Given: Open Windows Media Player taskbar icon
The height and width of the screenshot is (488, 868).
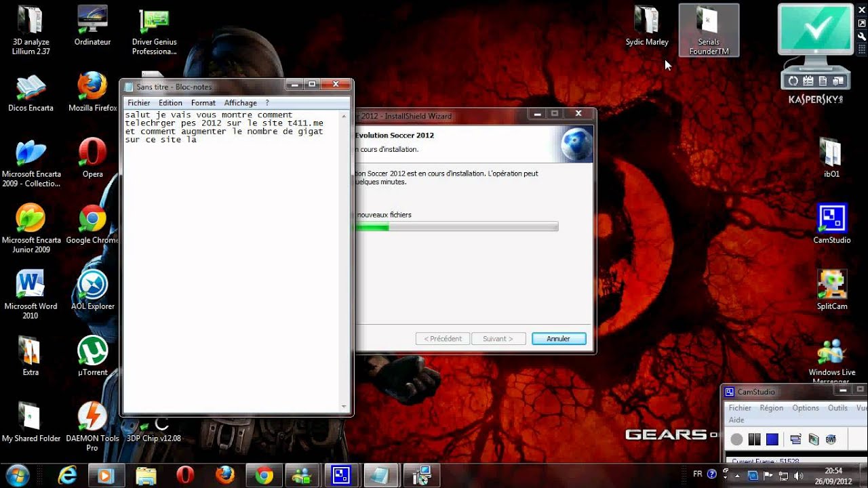Looking at the screenshot, I should [106, 476].
